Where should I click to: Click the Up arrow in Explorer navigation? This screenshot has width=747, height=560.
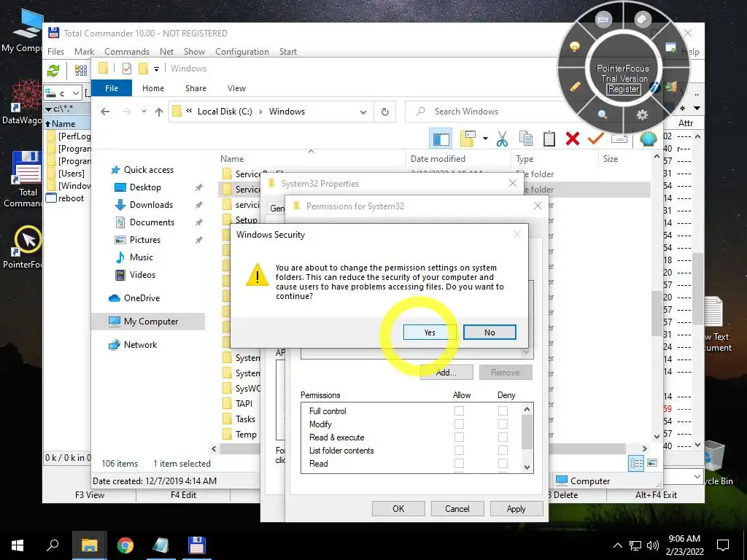click(158, 112)
